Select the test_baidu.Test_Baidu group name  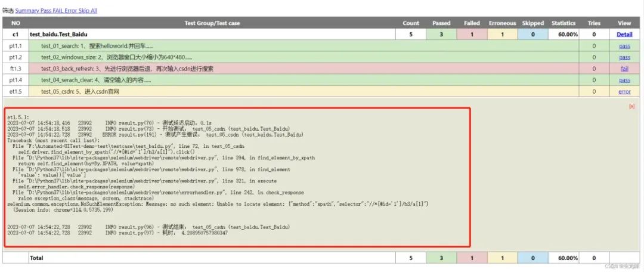[x=58, y=35]
